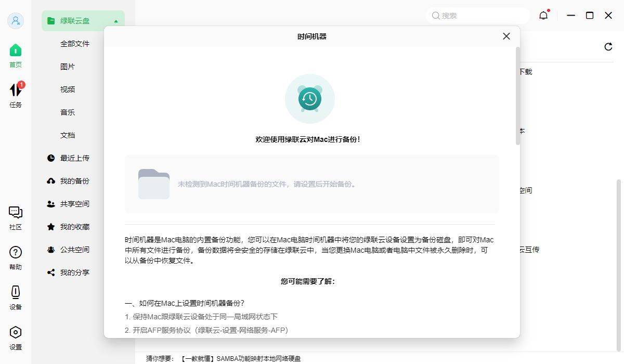Minimize the main window
This screenshot has height=364, width=624.
(x=571, y=15)
